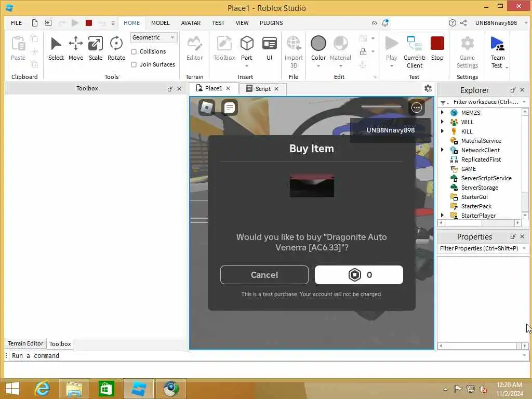Screen dimensions: 532x399
Task: Switch to the TEST ribbon tab
Action: 218,23
